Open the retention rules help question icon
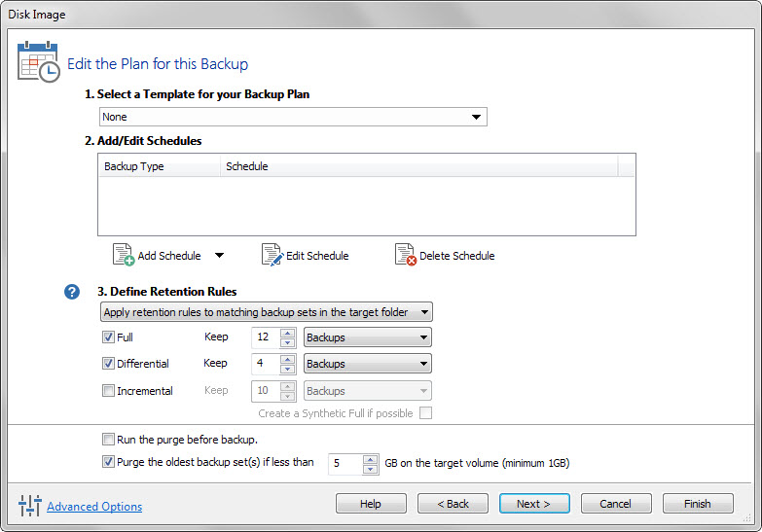Image resolution: width=762 pixels, height=532 pixels. (x=72, y=292)
